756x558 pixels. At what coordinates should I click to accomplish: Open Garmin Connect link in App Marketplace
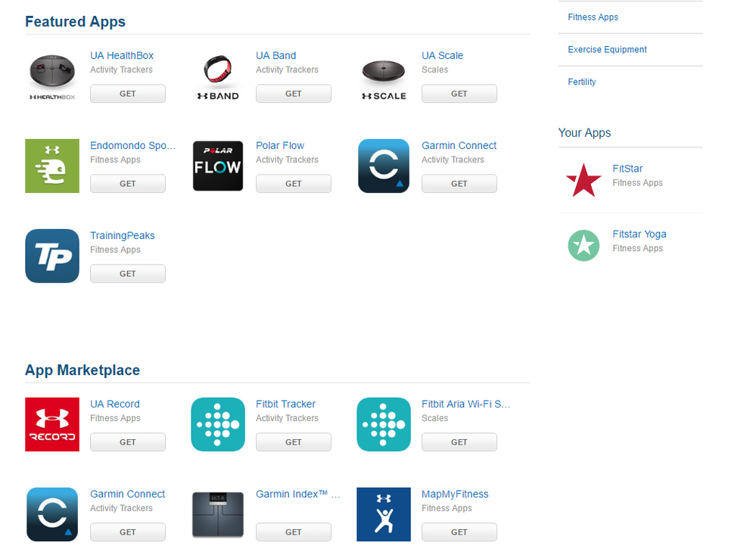[128, 494]
